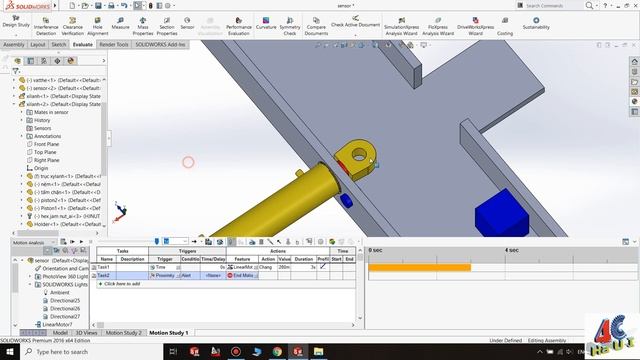Collapse the SOLIDWORKS Lights node
This screenshot has height=360, width=640.
30,284
